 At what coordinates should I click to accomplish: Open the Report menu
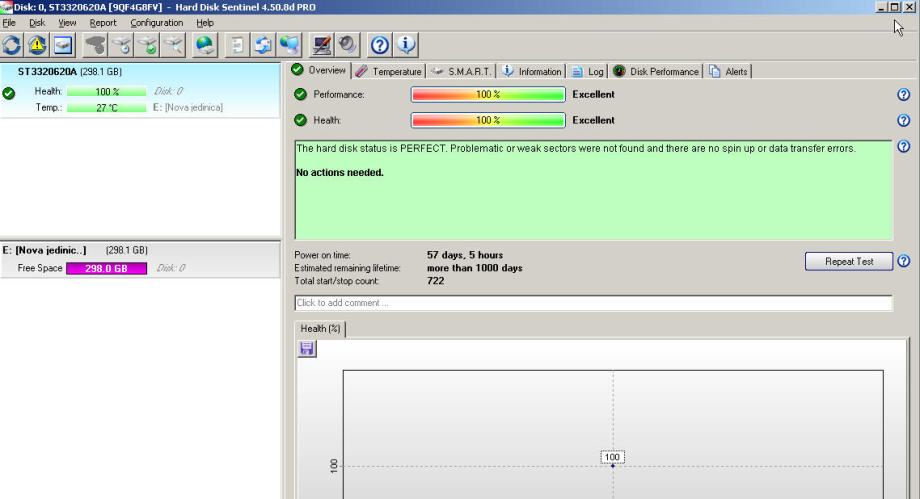(103, 23)
